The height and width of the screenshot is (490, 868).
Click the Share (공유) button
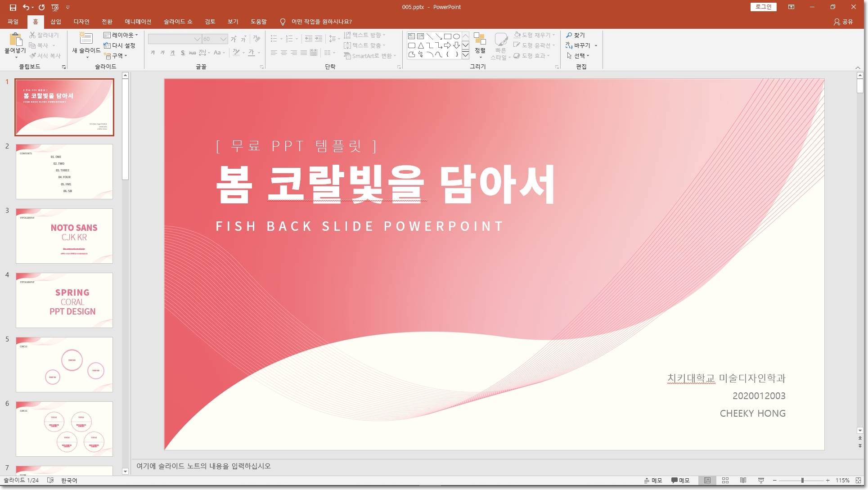click(843, 22)
